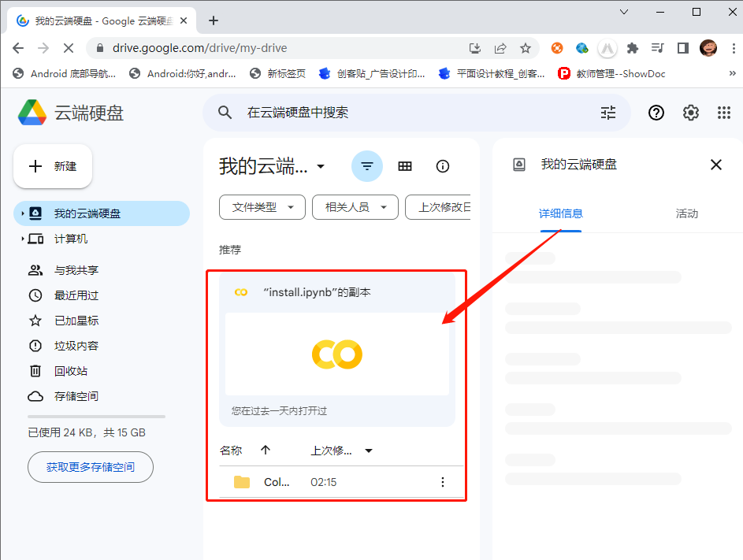This screenshot has width=743, height=560.
Task: Click the Colab icon beside install.ipynb title
Action: click(241, 292)
